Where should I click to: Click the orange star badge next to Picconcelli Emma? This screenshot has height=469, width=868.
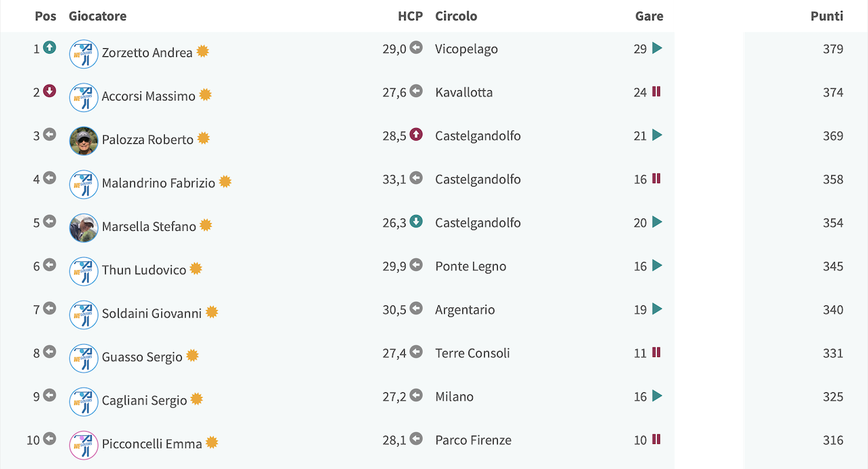click(212, 443)
